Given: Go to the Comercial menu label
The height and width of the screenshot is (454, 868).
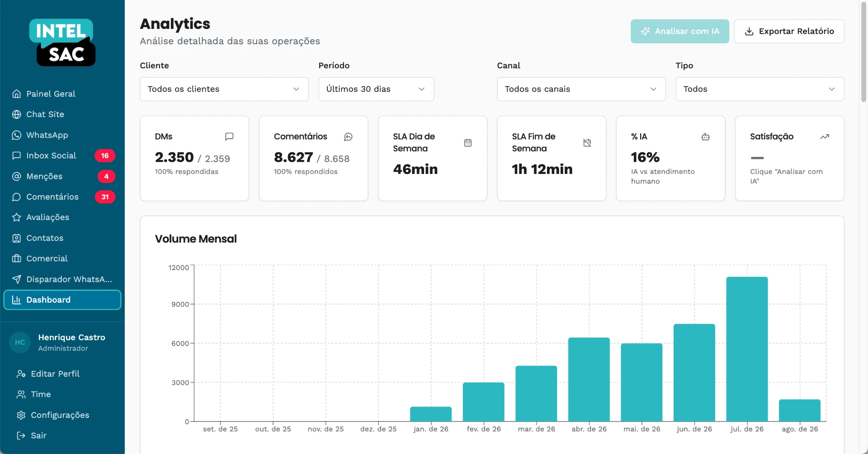Looking at the screenshot, I should coord(47,258).
